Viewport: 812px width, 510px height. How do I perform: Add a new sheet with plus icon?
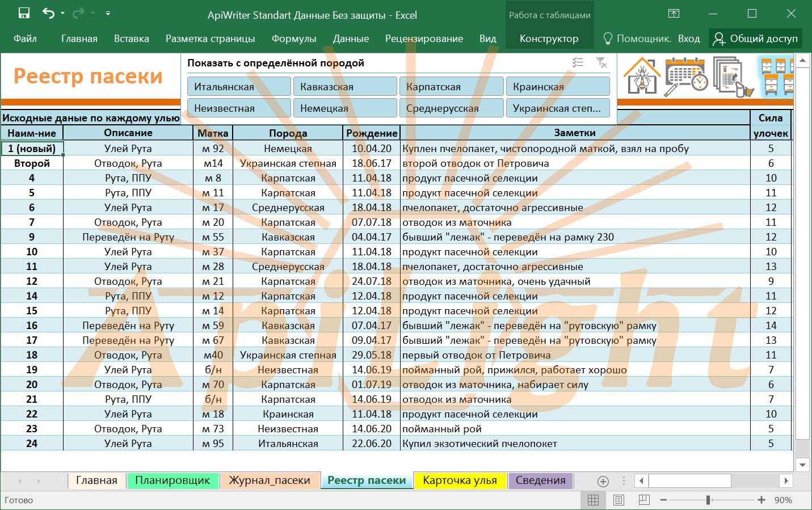603,481
